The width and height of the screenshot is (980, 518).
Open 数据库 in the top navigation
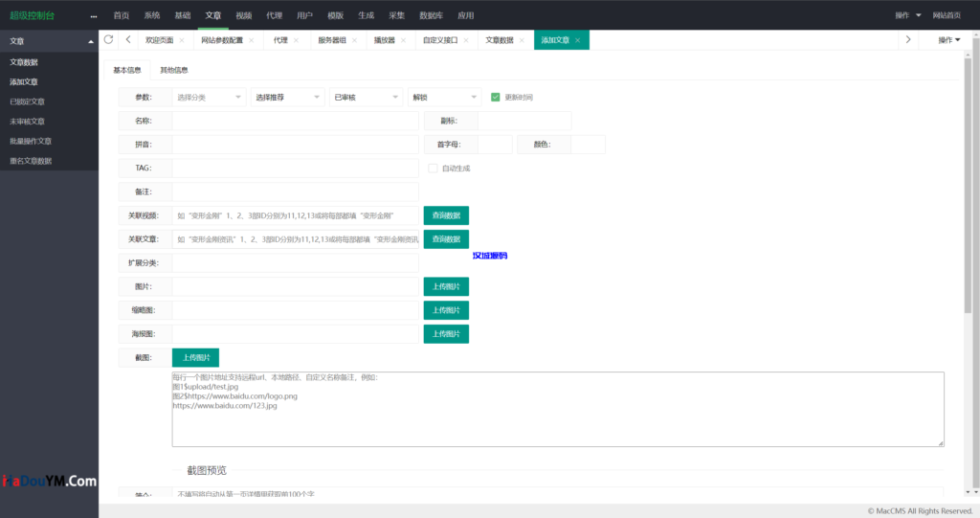click(432, 15)
